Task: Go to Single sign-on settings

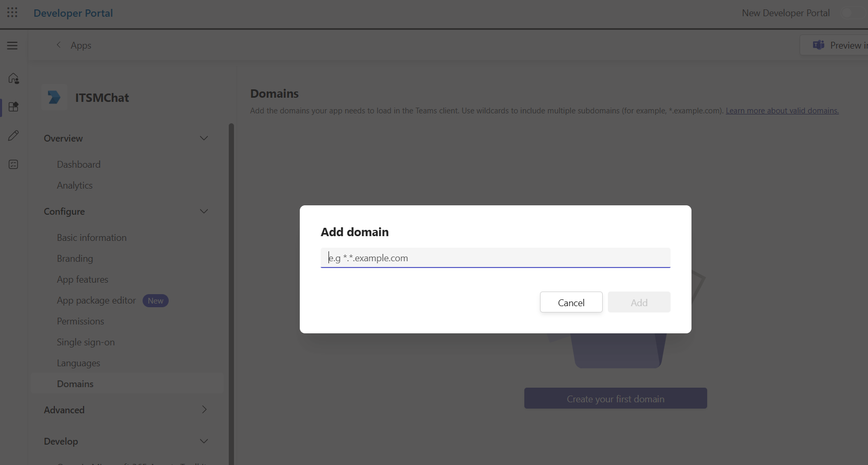Action: pos(86,342)
